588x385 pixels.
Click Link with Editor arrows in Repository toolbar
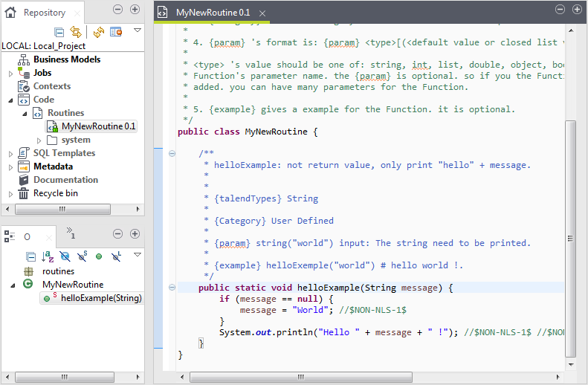point(75,31)
